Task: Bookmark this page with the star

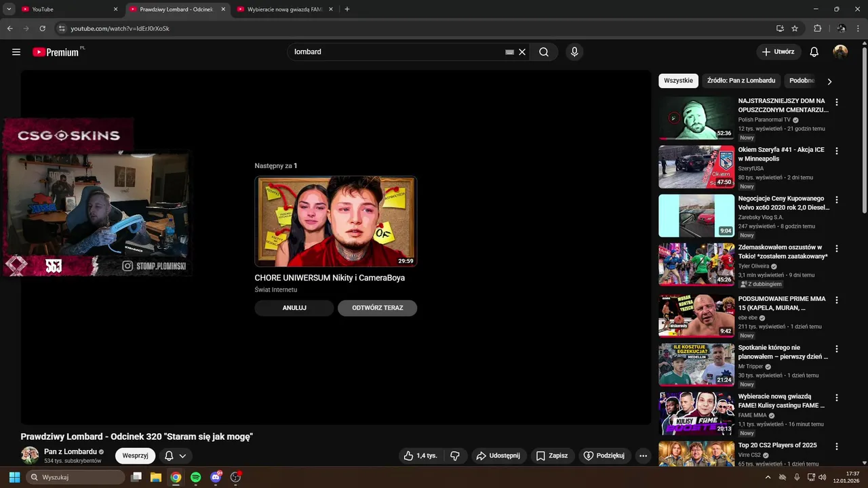Action: coord(795,28)
